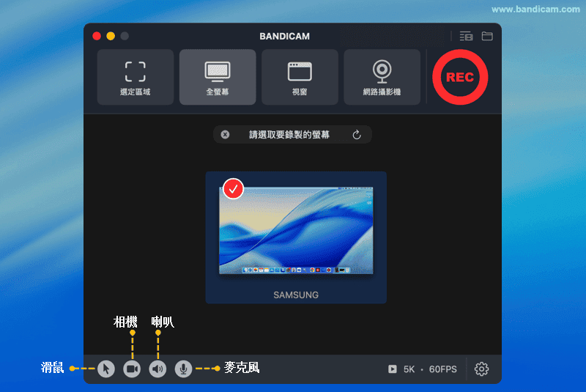Viewport: 586px width, 392px height.
Task: Click the video format play icon
Action: tap(393, 369)
